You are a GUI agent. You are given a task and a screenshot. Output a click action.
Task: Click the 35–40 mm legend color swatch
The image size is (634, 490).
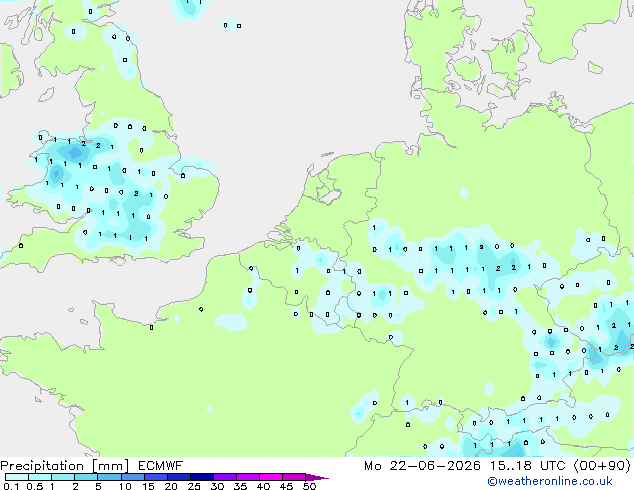(247, 477)
